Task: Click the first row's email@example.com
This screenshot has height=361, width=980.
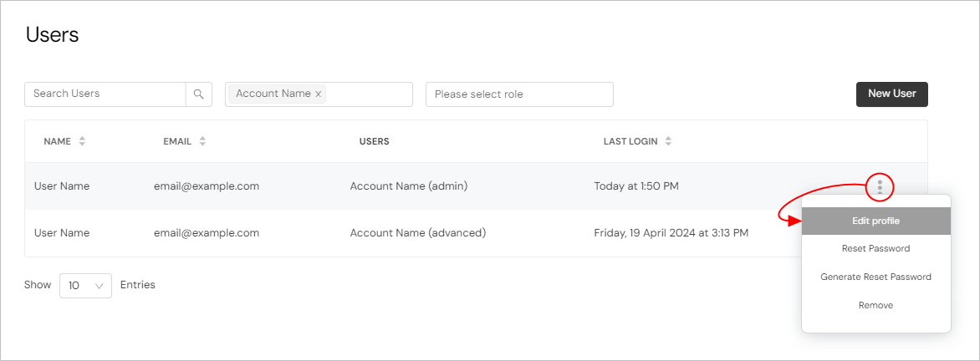Action: 207,186
